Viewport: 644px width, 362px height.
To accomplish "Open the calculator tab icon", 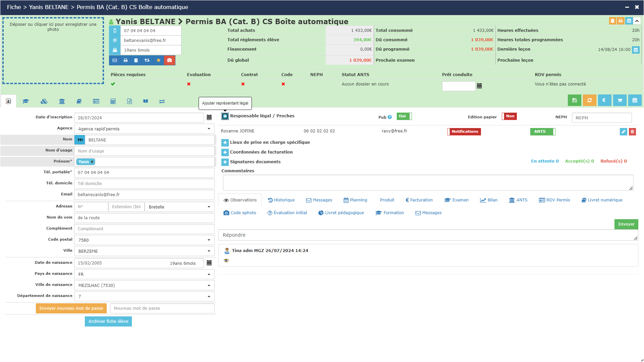I will 113,101.
